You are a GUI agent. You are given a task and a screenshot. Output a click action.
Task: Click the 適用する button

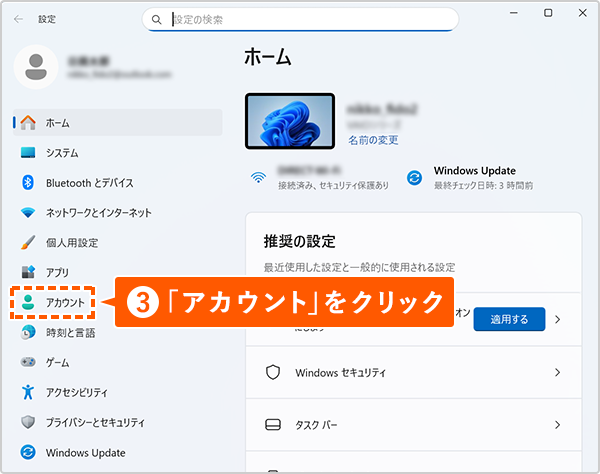coord(510,319)
